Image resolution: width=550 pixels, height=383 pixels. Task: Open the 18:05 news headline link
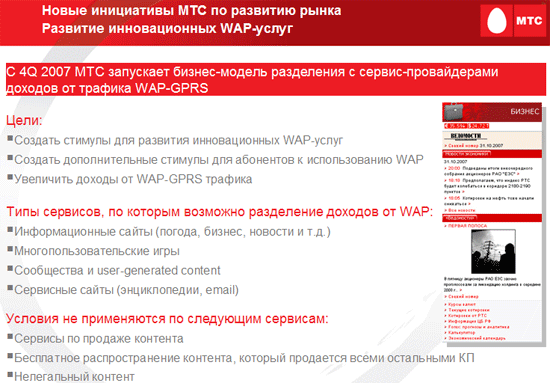click(x=489, y=201)
